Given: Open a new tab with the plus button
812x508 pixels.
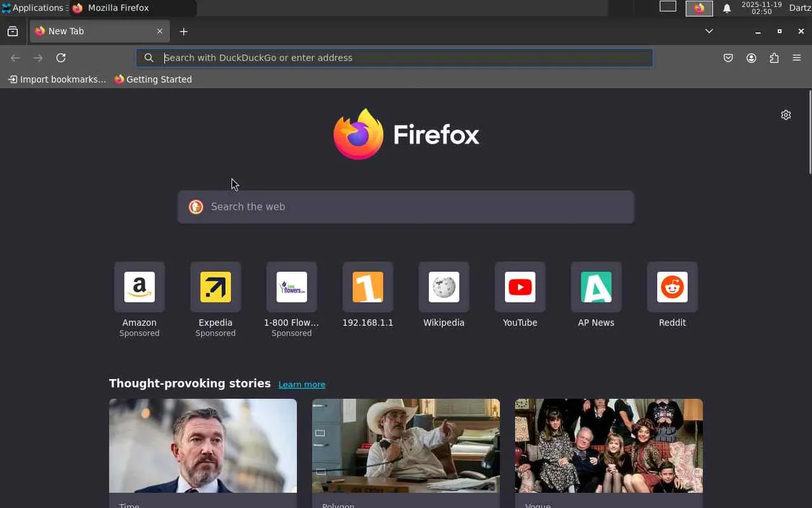Looking at the screenshot, I should point(183,31).
